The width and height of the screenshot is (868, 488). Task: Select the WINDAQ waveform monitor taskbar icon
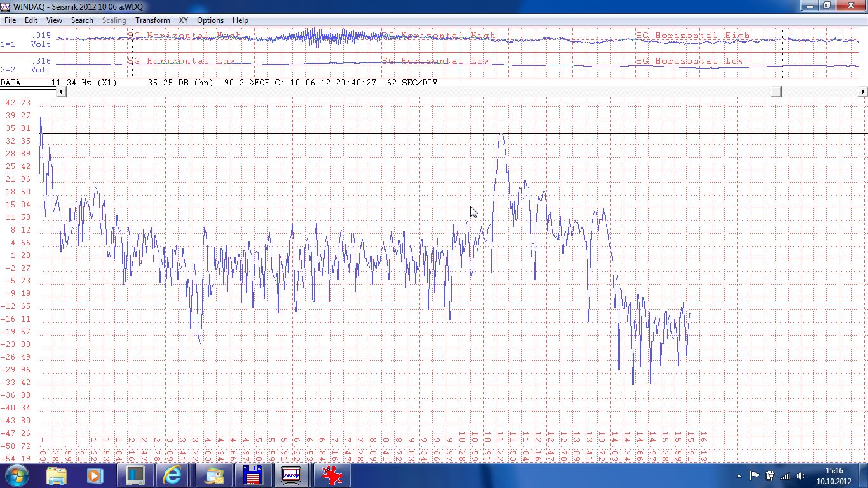[292, 475]
